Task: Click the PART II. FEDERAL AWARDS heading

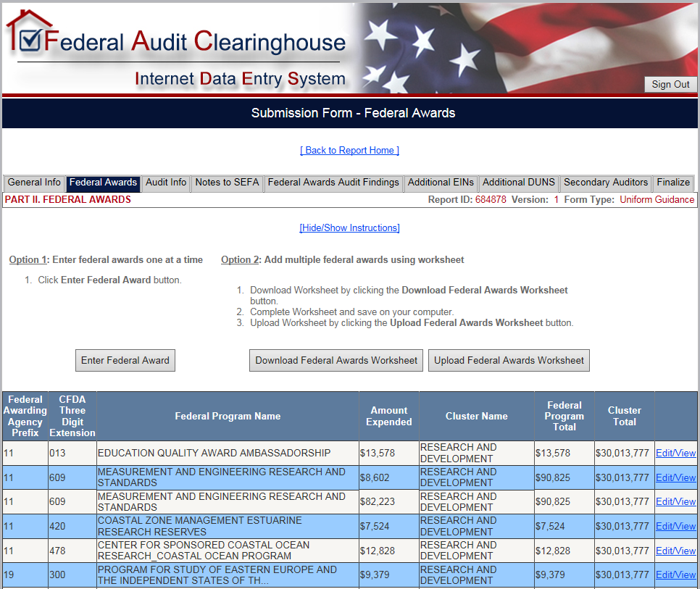Action: pyautogui.click(x=68, y=200)
